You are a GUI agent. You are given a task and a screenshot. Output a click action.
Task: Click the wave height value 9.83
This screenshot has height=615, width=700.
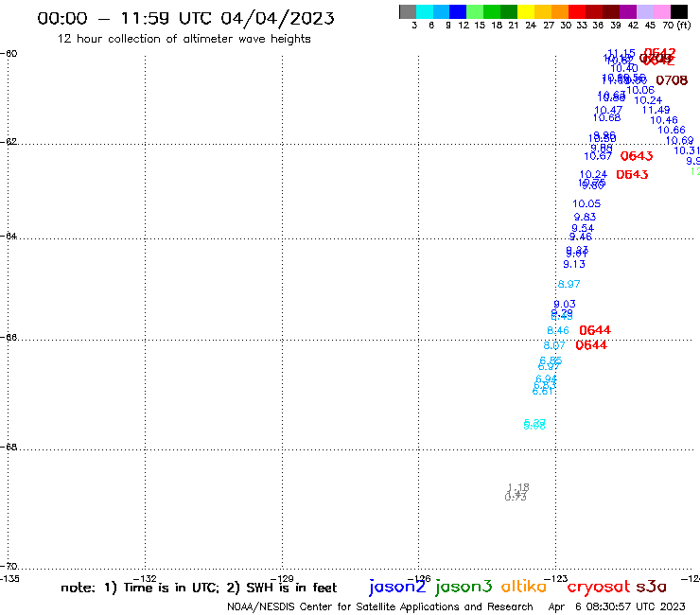click(x=585, y=217)
